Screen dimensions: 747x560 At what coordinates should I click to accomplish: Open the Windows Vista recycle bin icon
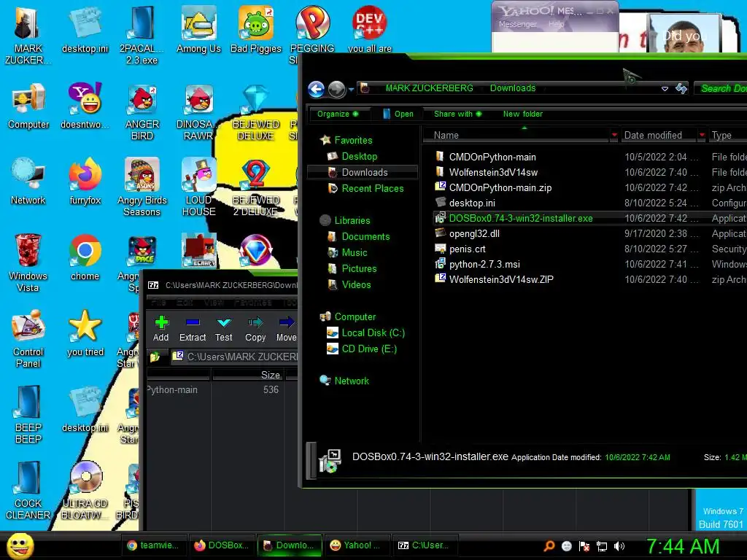coord(28,262)
